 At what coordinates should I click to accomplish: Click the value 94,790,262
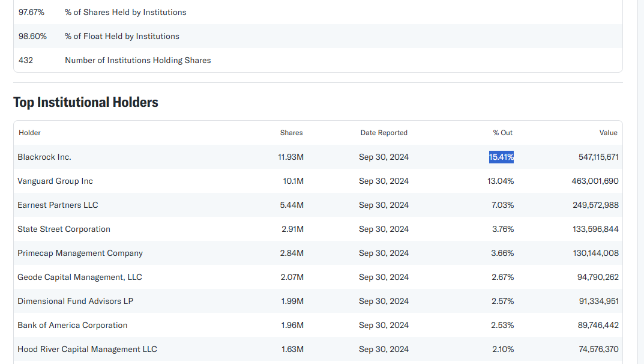598,278
